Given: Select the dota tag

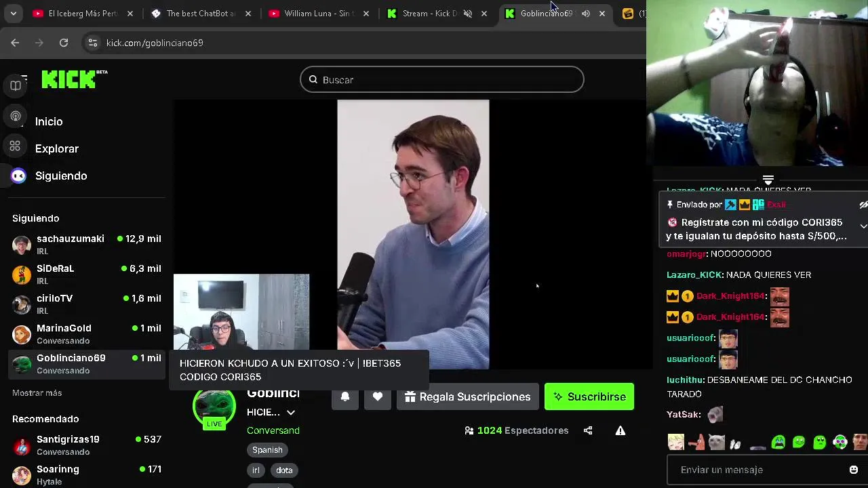Looking at the screenshot, I should (284, 470).
